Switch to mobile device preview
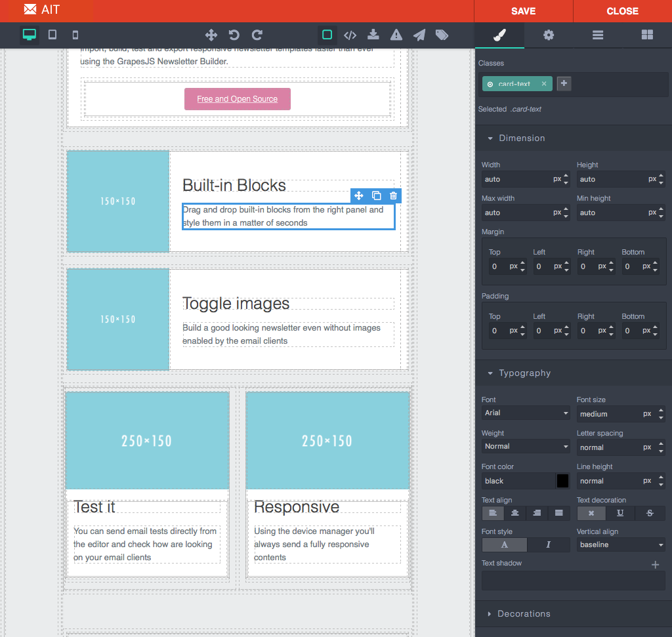This screenshot has height=637, width=672. point(75,35)
